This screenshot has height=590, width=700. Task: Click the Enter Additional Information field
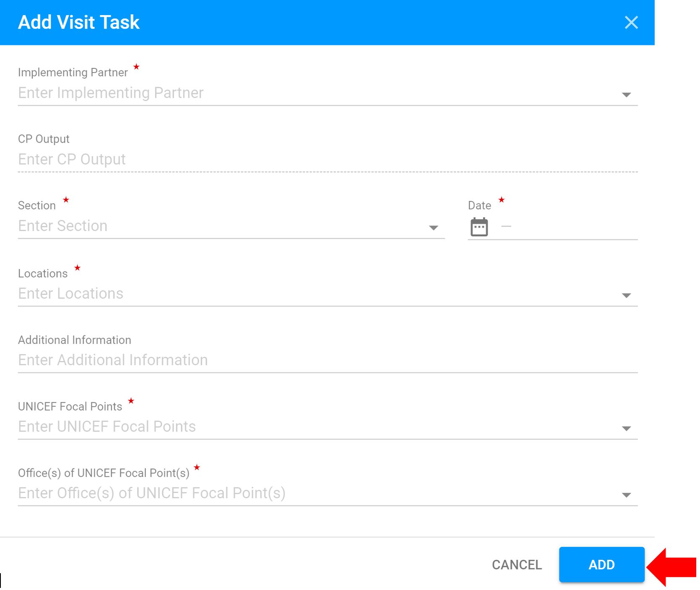[x=328, y=360]
